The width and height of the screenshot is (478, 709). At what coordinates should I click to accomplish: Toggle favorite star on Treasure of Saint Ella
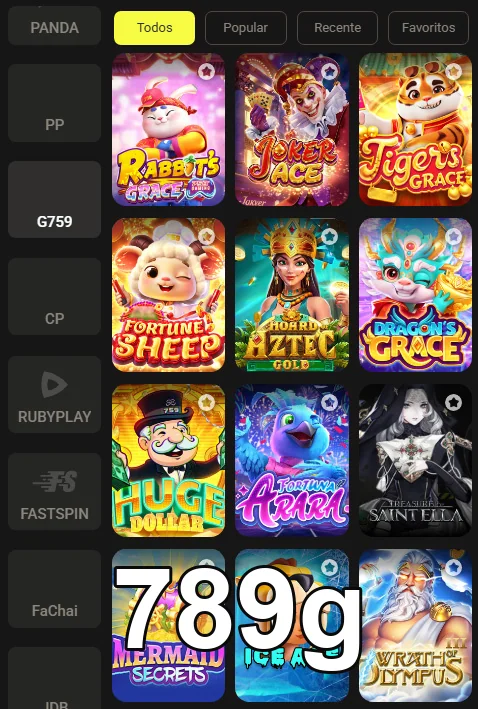click(453, 402)
